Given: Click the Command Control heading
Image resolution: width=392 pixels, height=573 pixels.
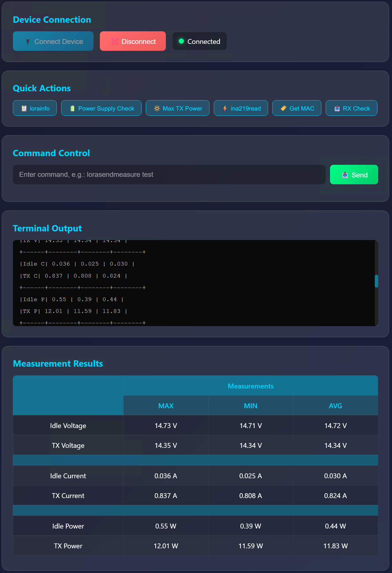Looking at the screenshot, I should (51, 153).
